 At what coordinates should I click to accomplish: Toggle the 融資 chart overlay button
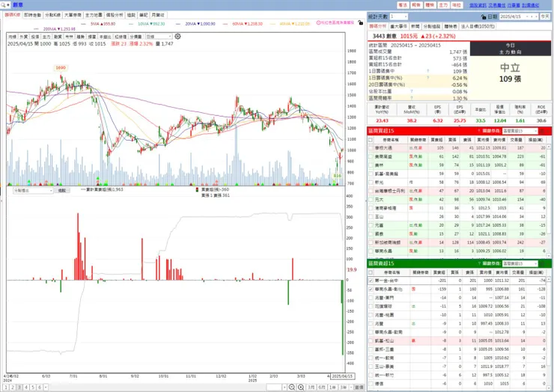pyautogui.click(x=58, y=37)
